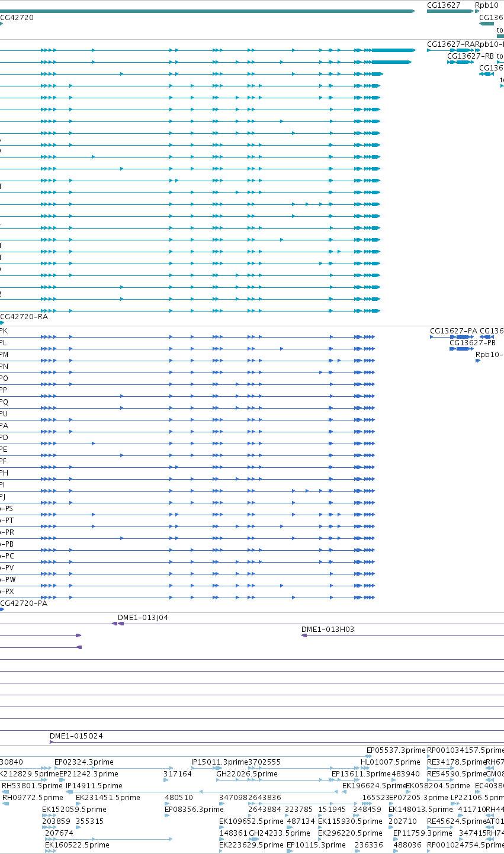
Task: Click alignment 165523
Action: 375,798
